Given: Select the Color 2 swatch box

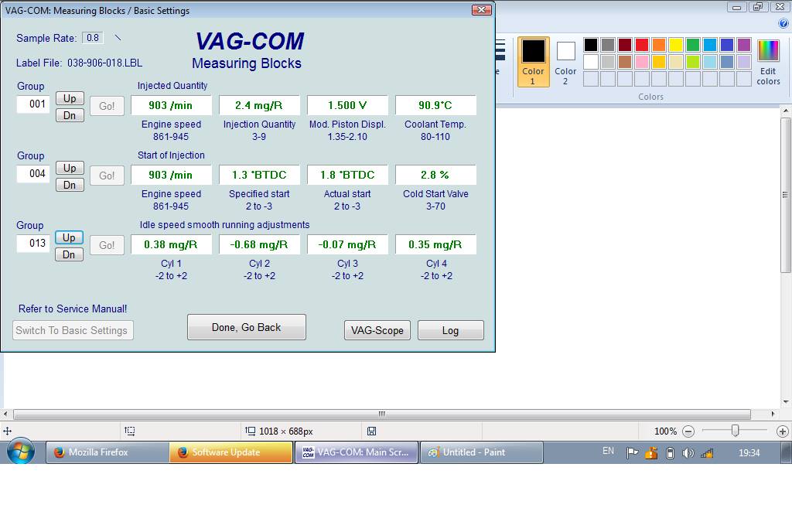Looking at the screenshot, I should tap(565, 60).
